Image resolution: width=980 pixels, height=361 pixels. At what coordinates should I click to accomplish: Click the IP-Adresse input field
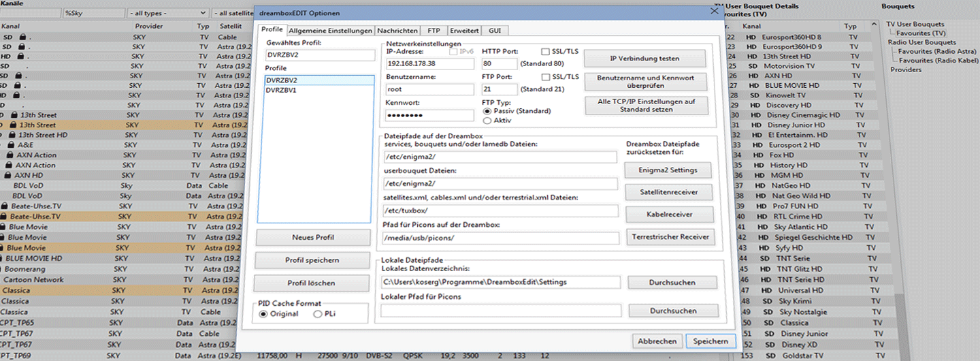click(431, 63)
